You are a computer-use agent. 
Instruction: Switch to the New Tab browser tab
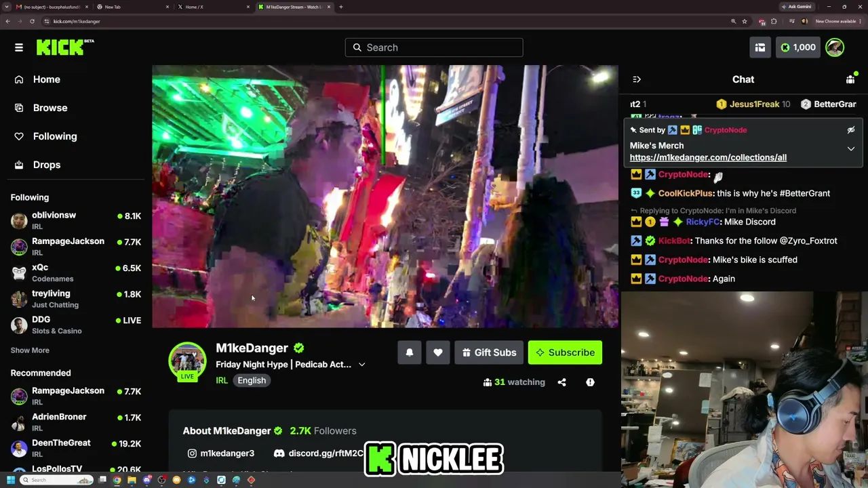[133, 7]
